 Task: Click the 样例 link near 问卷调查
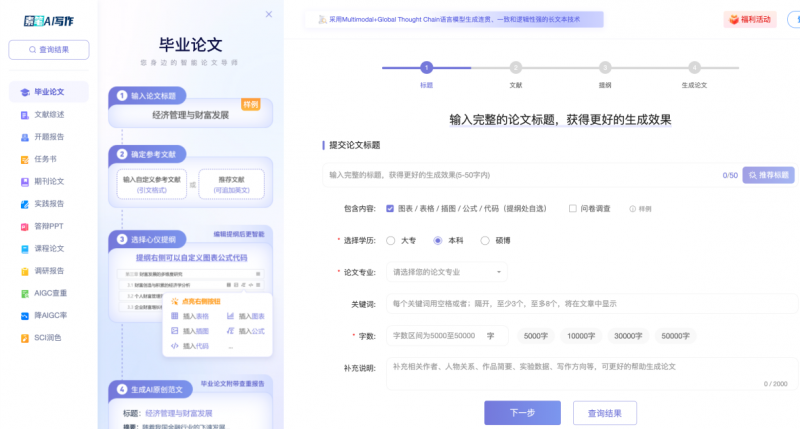(x=645, y=209)
